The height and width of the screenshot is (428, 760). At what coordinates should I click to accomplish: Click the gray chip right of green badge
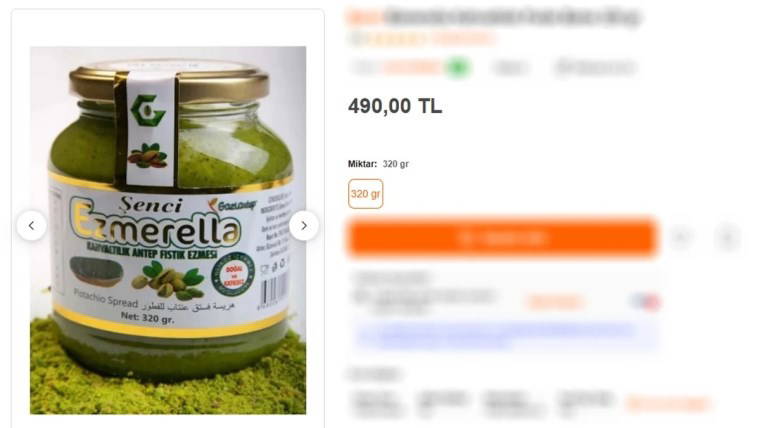pos(510,68)
